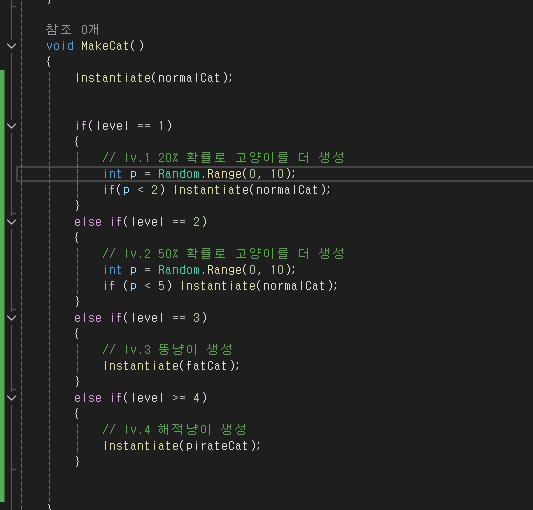533x510 pixels.
Task: Open the '참조 0개' references CodeLens link
Action: (x=72, y=30)
